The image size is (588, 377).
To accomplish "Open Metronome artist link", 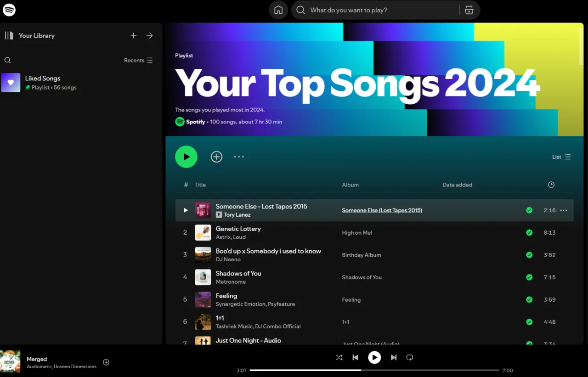I will tap(231, 281).
